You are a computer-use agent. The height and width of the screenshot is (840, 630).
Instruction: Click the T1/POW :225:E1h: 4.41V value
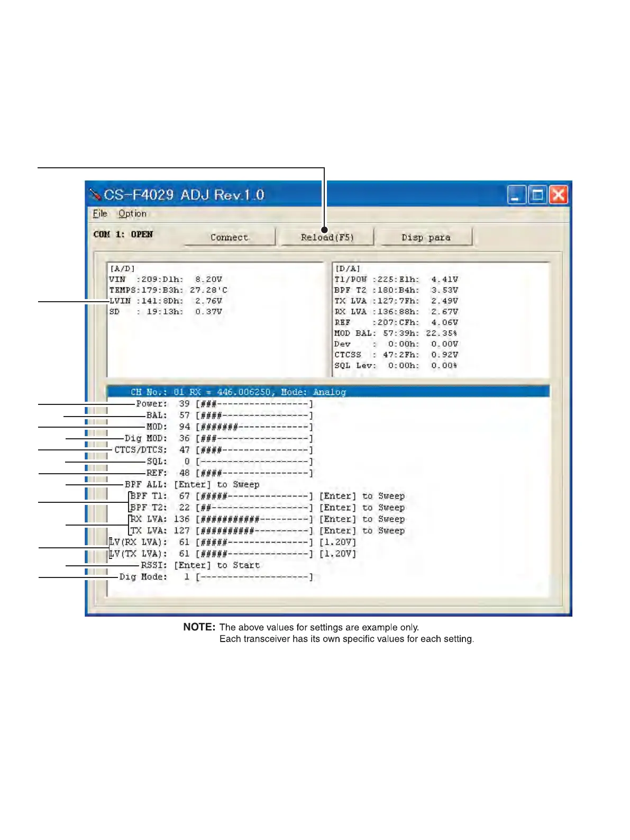396,279
